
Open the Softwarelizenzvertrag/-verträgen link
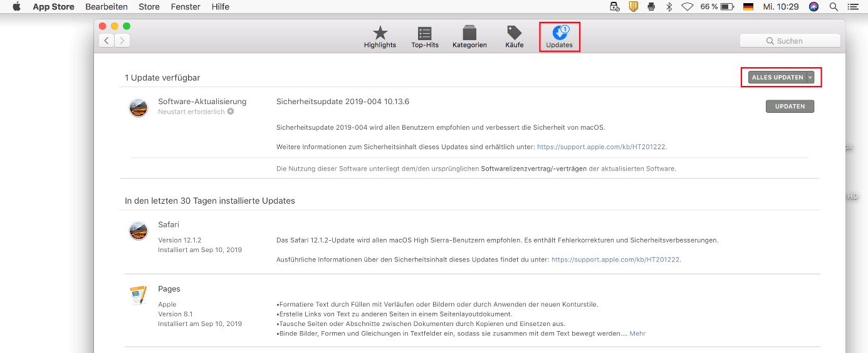(x=534, y=169)
